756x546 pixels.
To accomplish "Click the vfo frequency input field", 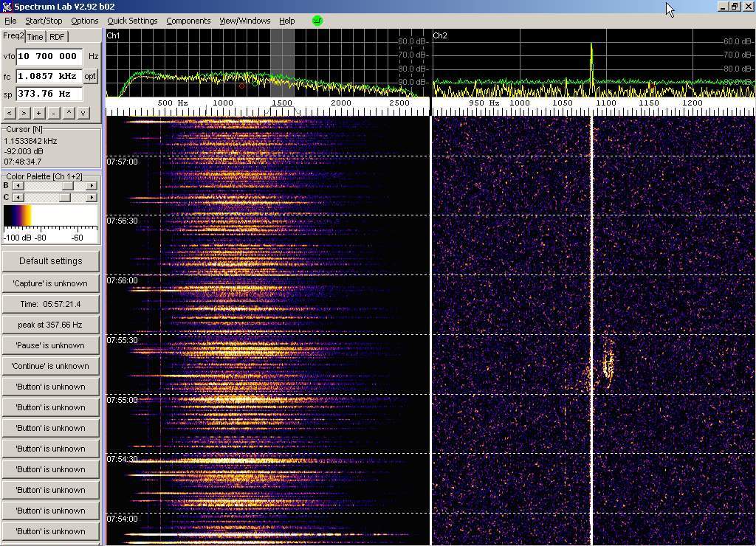I will (x=49, y=56).
